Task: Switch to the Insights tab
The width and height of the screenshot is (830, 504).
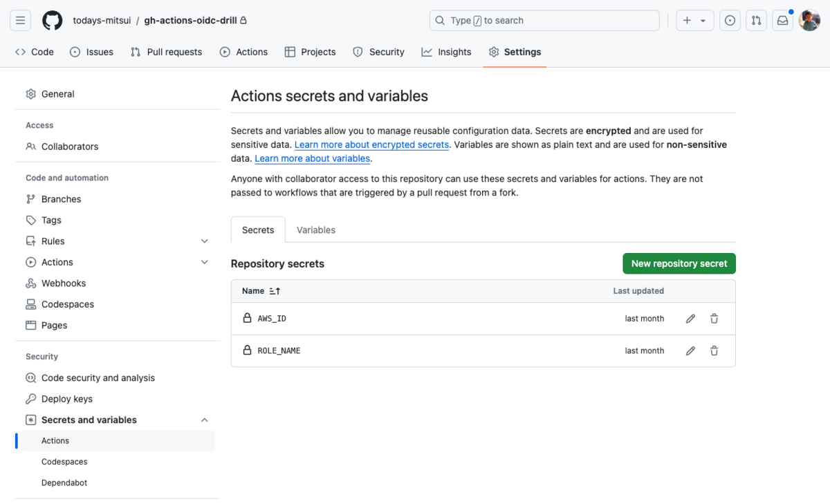Action: (446, 52)
